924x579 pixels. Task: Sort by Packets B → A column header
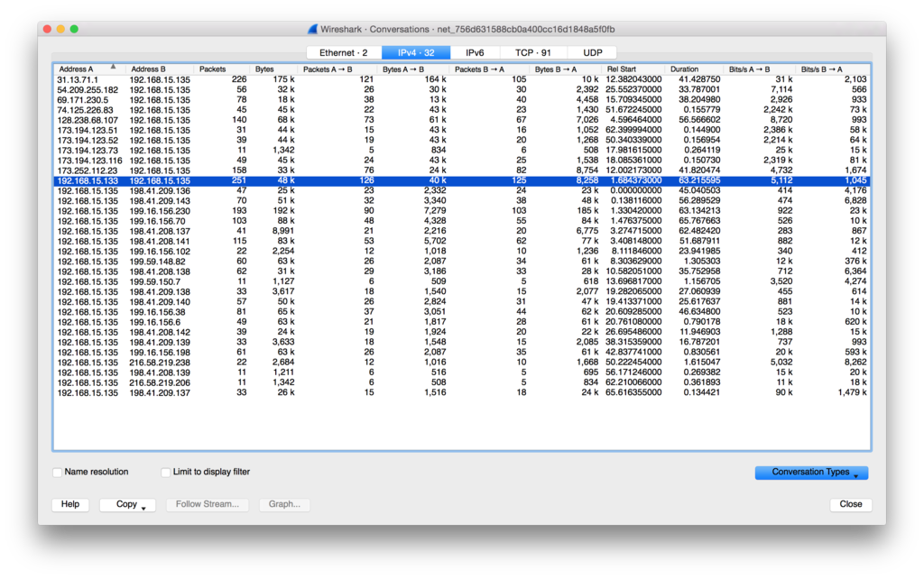pyautogui.click(x=490, y=69)
